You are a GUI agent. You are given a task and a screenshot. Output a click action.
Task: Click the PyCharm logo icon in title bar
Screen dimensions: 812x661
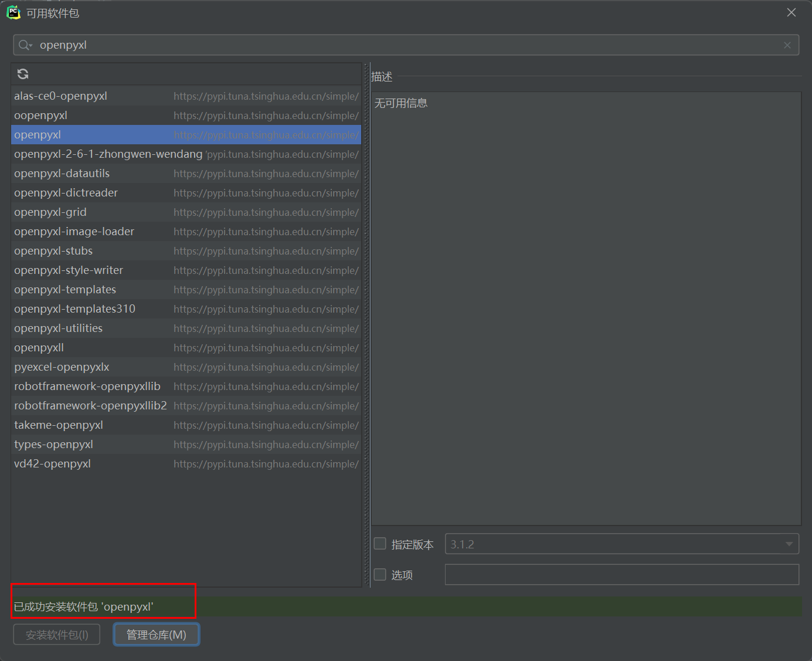tap(13, 12)
